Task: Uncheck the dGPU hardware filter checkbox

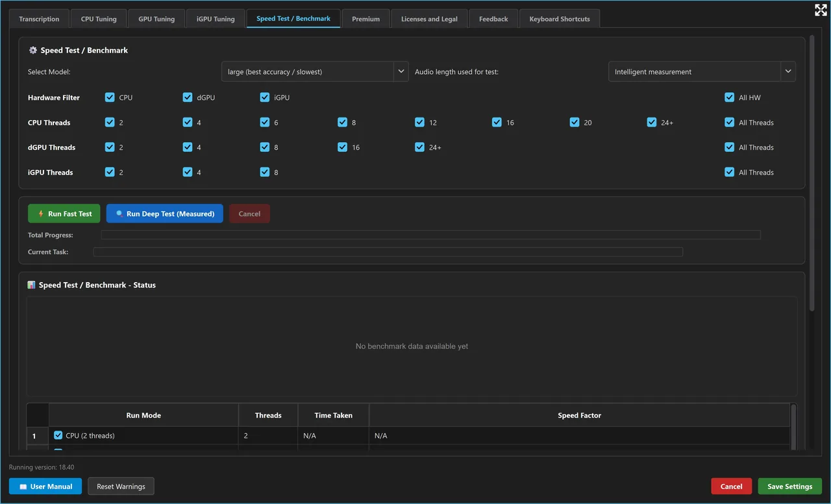Action: coord(188,97)
